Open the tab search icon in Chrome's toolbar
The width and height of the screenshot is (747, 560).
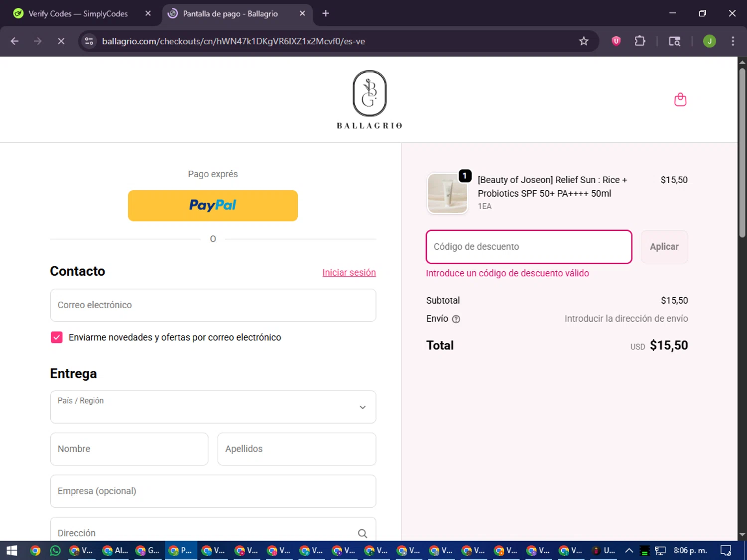(x=674, y=41)
